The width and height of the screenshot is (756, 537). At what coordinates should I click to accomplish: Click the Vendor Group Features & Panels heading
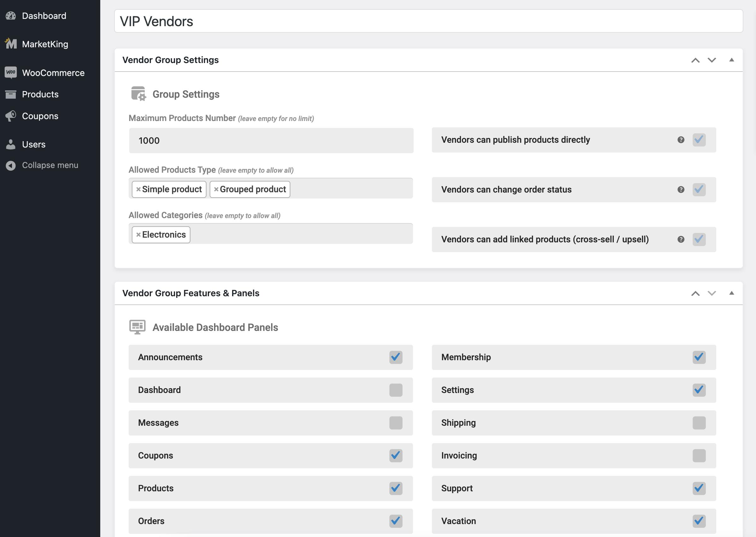coord(191,293)
